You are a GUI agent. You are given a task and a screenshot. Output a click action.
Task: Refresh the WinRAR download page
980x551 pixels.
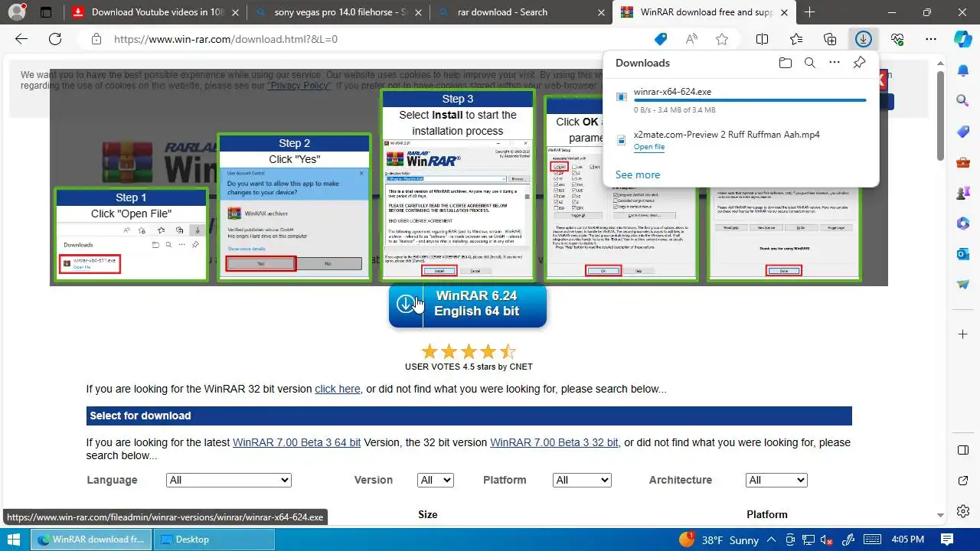pyautogui.click(x=55, y=39)
